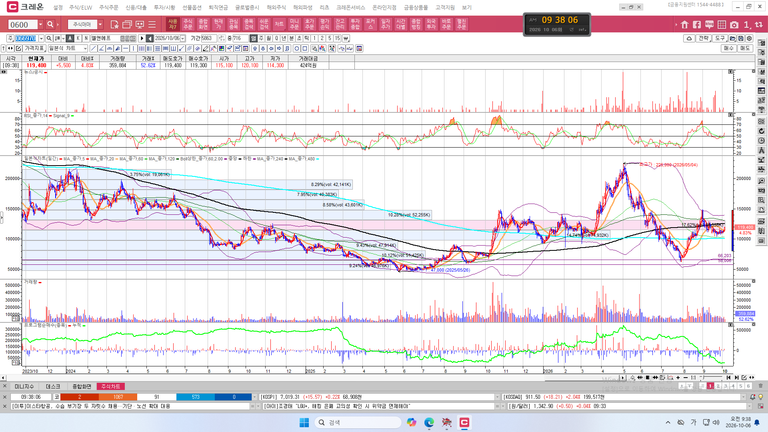The height and width of the screenshot is (432, 768).
Task: Expand the stock code dropdown arrow
Action: click(41, 38)
